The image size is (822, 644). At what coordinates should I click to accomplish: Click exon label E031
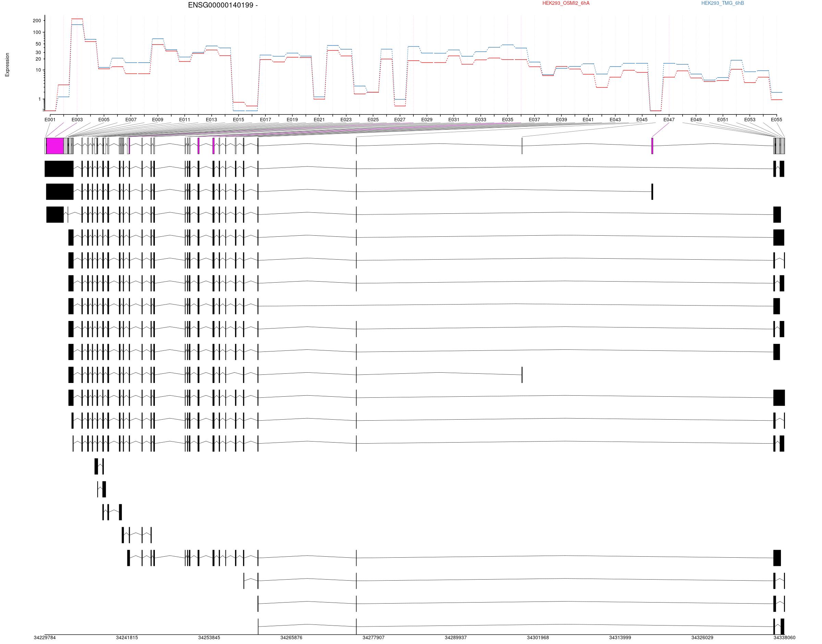[454, 120]
